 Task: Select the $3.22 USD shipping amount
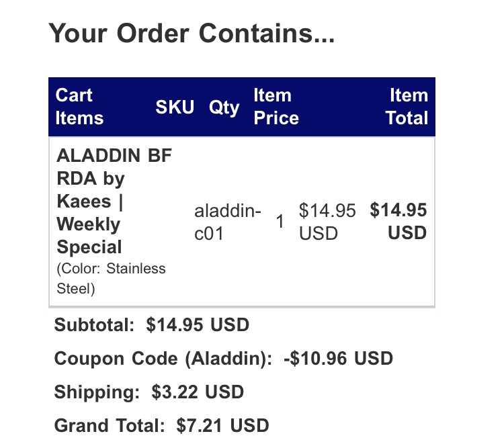click(198, 392)
